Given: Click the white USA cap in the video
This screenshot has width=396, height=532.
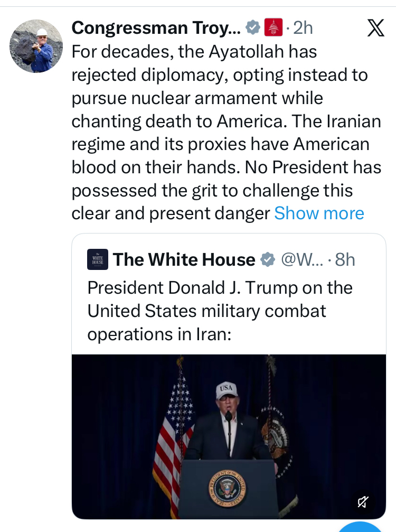Looking at the screenshot, I should (x=227, y=391).
